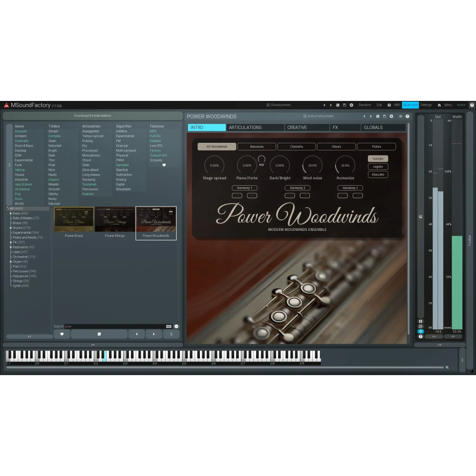Select the Bassoons section button
The height and width of the screenshot is (476, 476).
[256, 147]
